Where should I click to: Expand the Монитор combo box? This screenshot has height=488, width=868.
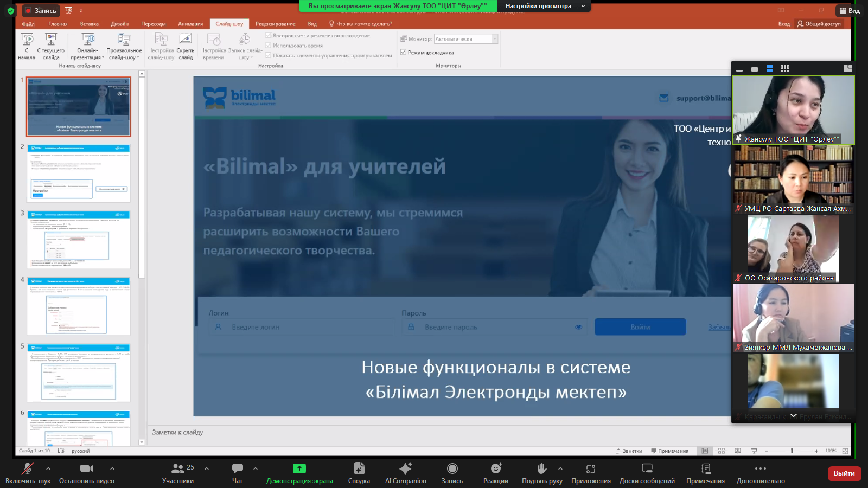[495, 39]
